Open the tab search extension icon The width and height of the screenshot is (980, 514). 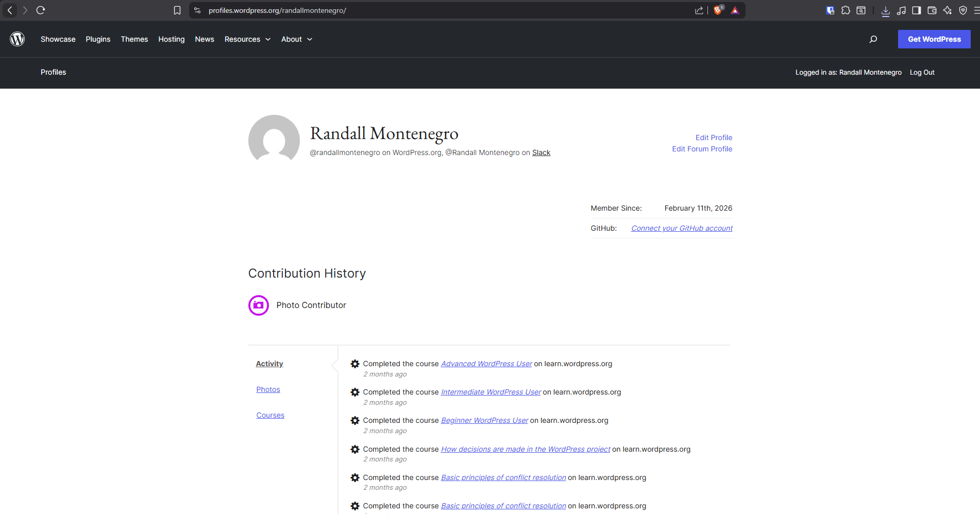pos(861,10)
